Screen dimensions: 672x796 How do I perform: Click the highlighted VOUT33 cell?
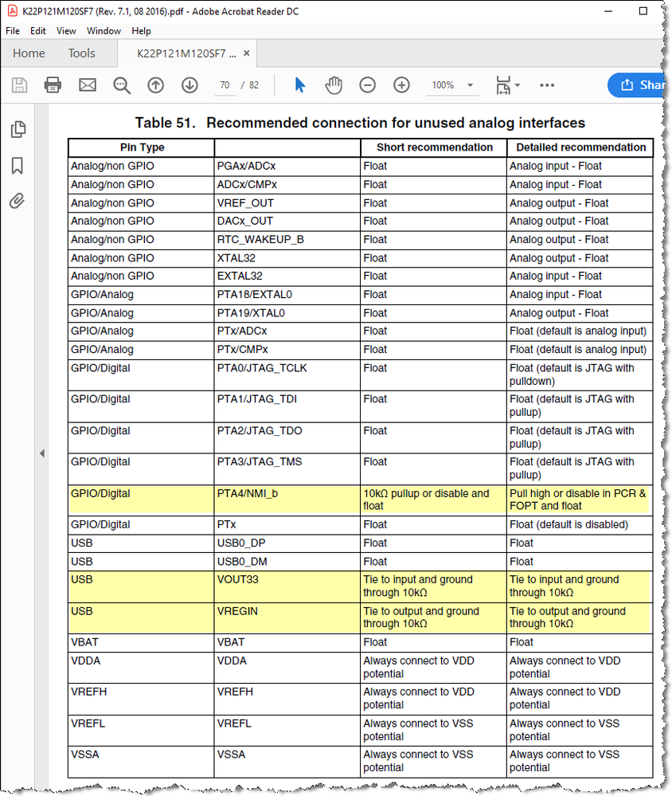pos(287,586)
